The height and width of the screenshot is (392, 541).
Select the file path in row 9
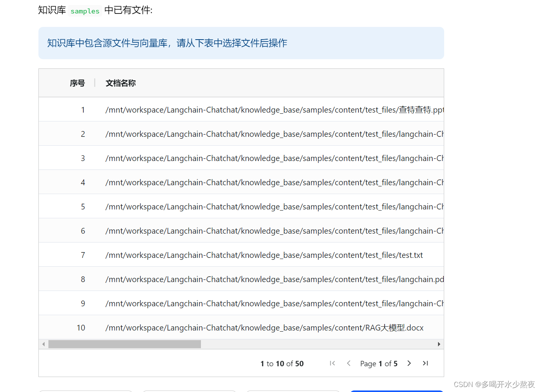point(274,304)
